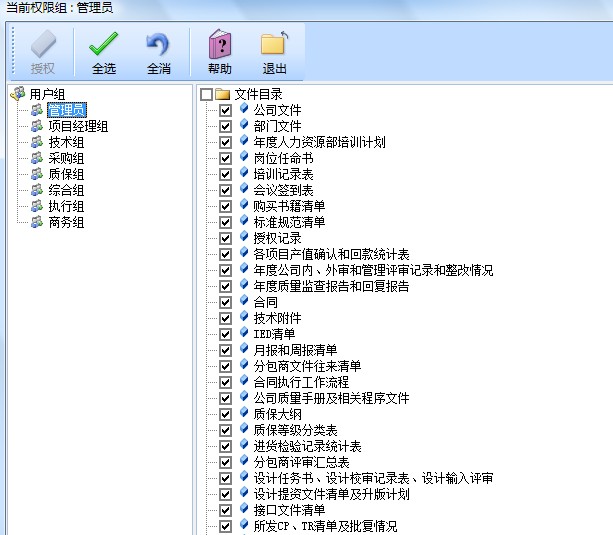
Task: Click the 全消 deselect-all label
Action: coord(159,69)
